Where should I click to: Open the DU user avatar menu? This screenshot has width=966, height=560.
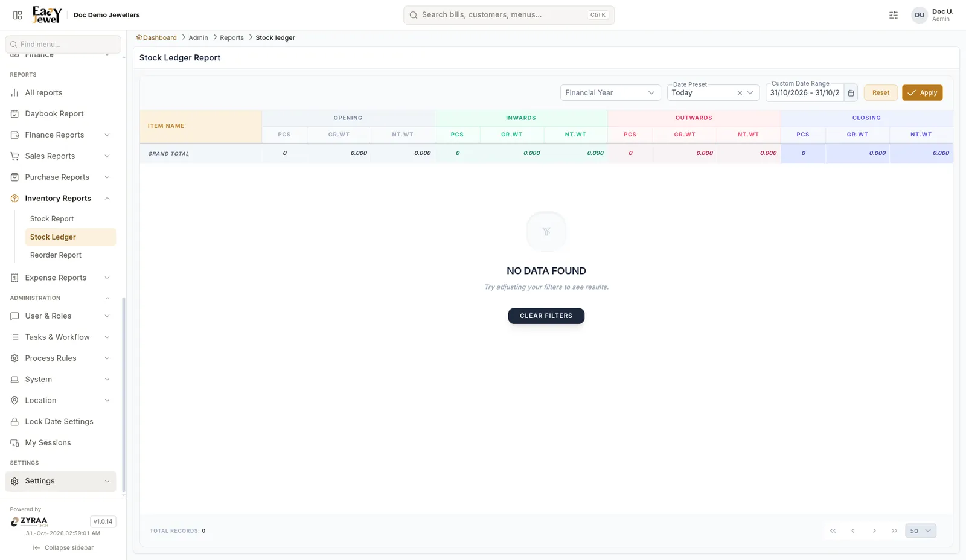[919, 15]
